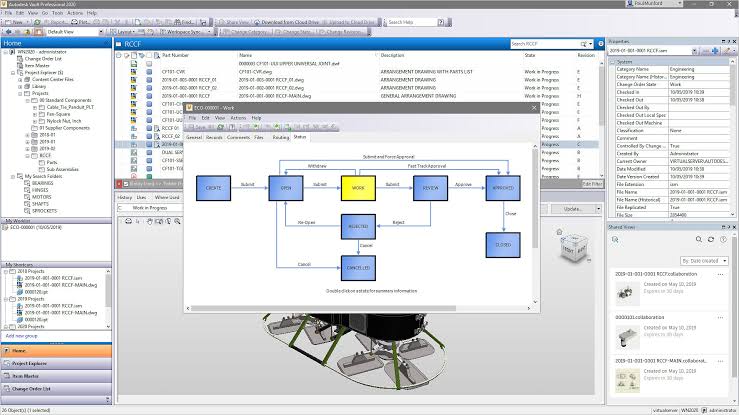Click the home icon above the view cube
The height and width of the screenshot is (415, 739).
pos(559,232)
